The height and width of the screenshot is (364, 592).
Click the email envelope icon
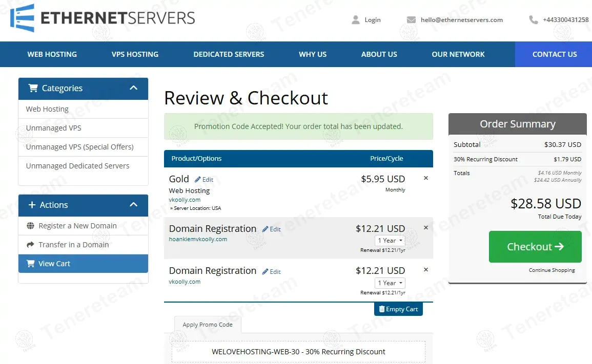(x=411, y=20)
